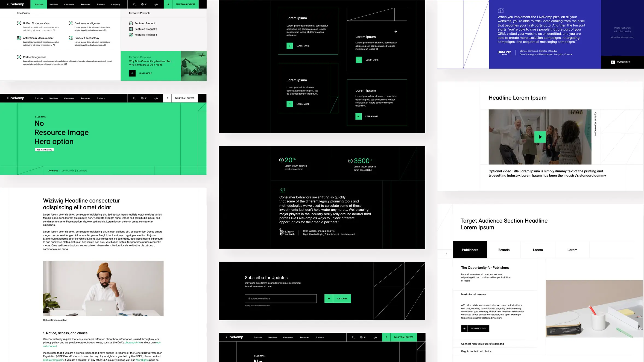
Task: Click the LiveRamp logo in navigation
Action: [16, 4]
